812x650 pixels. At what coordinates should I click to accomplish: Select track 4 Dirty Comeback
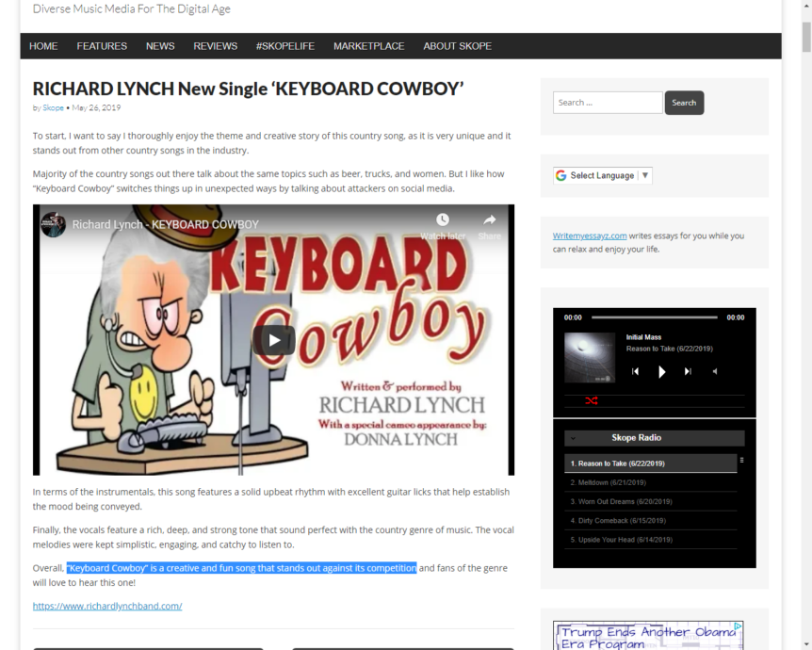coord(650,521)
